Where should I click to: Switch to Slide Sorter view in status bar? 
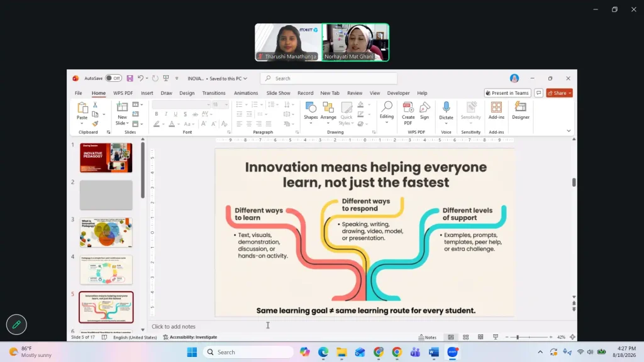coord(466,337)
